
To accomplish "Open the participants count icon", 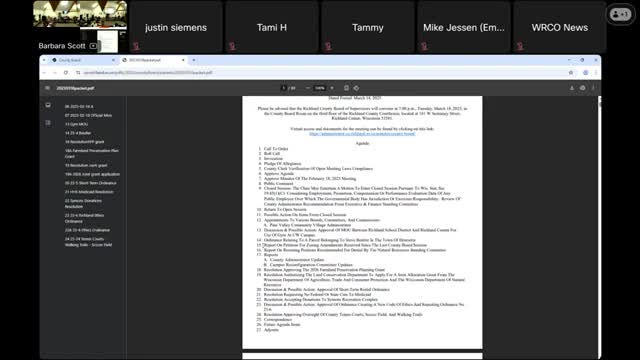I will [x=620, y=14].
